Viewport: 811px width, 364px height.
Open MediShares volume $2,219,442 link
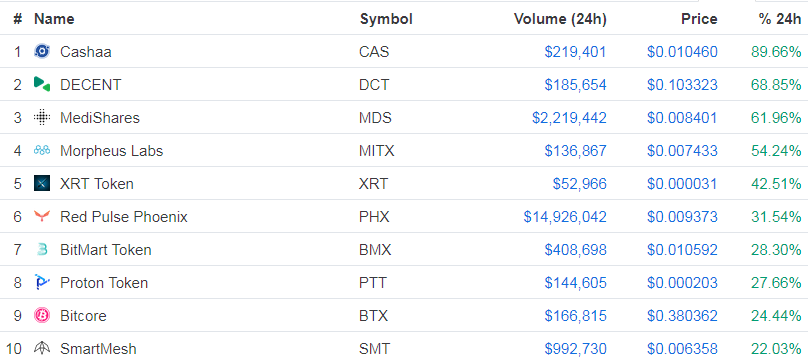tap(569, 118)
